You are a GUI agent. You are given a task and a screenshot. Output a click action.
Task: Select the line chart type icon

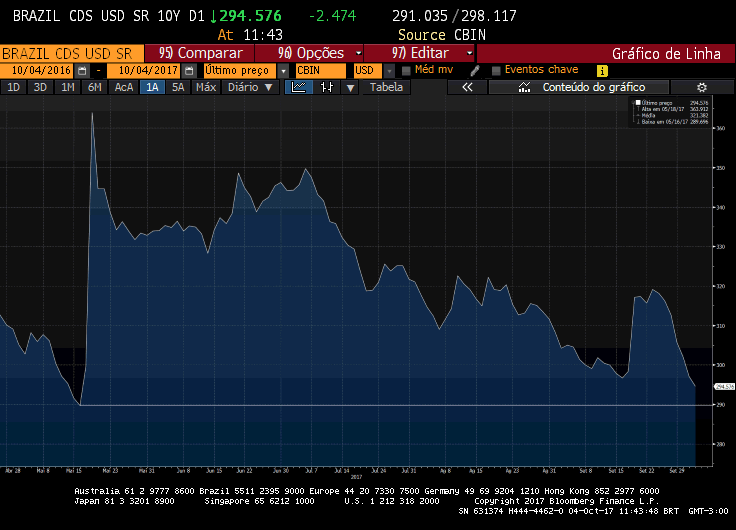coord(299,87)
